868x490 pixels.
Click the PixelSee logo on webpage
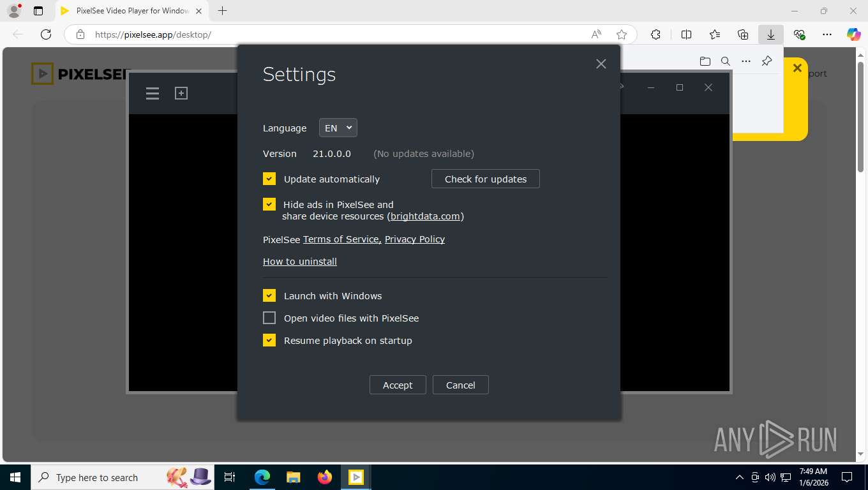[81, 74]
